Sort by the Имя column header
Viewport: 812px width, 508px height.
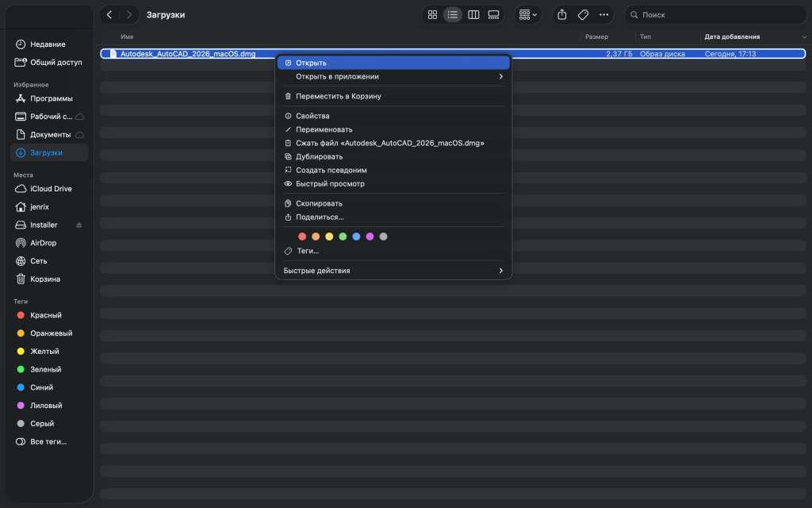pos(127,37)
